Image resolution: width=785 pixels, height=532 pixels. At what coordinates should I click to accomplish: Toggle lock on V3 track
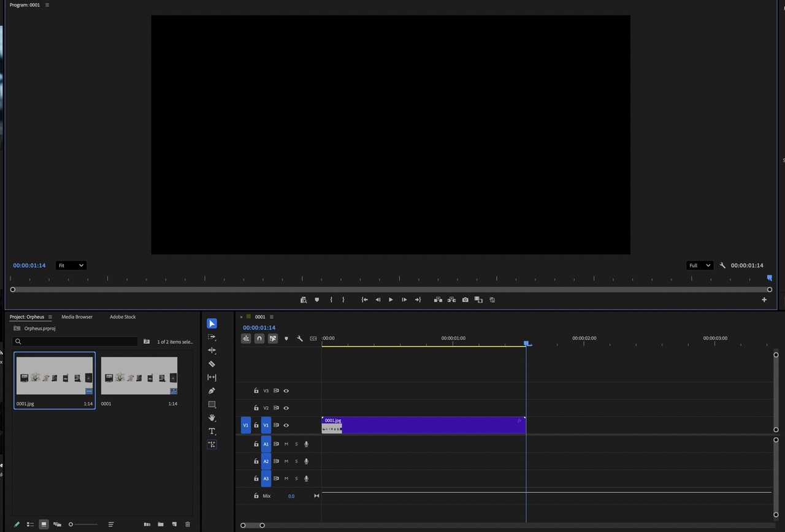pyautogui.click(x=256, y=391)
